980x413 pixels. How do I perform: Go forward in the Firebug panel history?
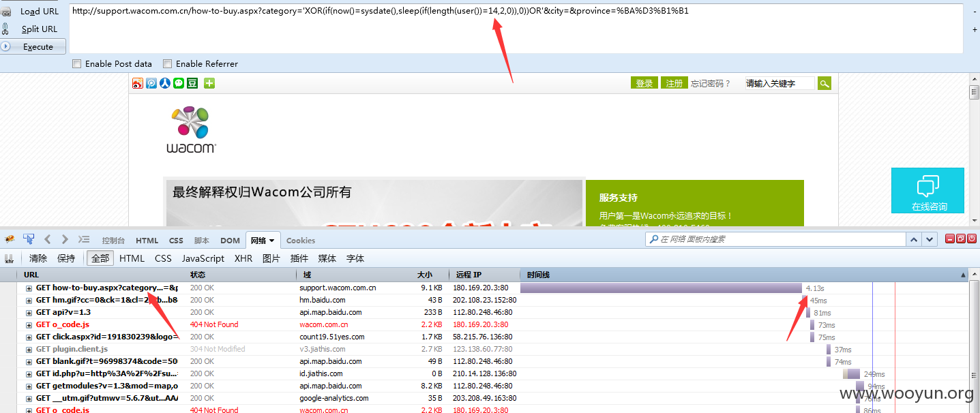pos(65,239)
